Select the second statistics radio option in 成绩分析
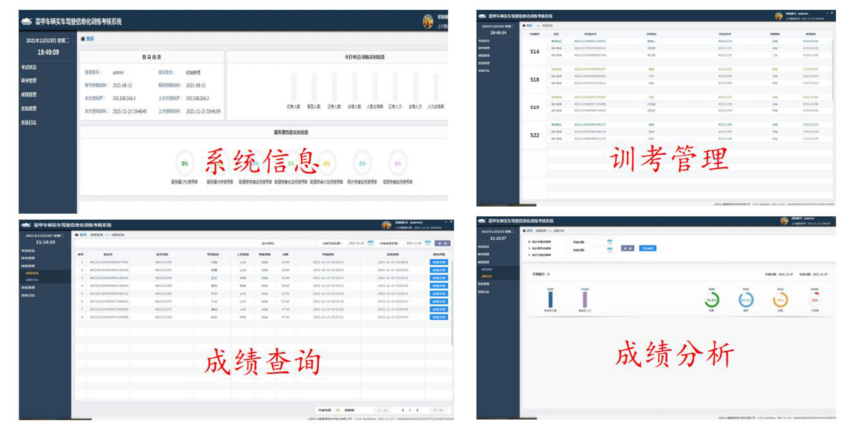Viewport: 860px width, 430px height. click(529, 248)
